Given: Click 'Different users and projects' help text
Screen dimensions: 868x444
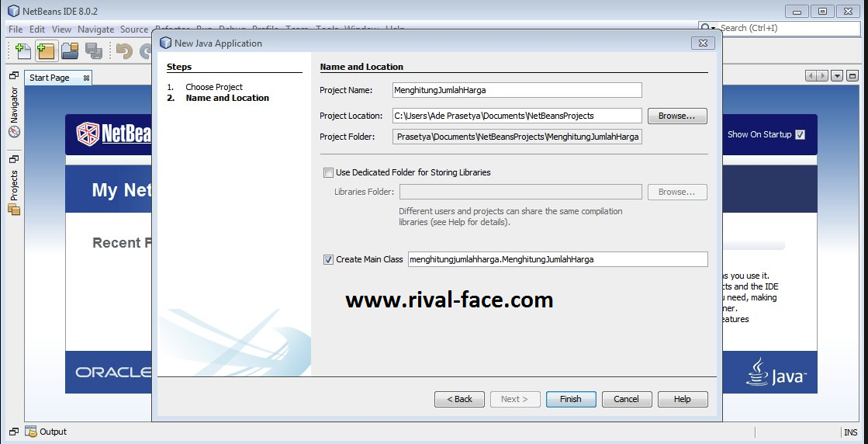Looking at the screenshot, I should [510, 217].
